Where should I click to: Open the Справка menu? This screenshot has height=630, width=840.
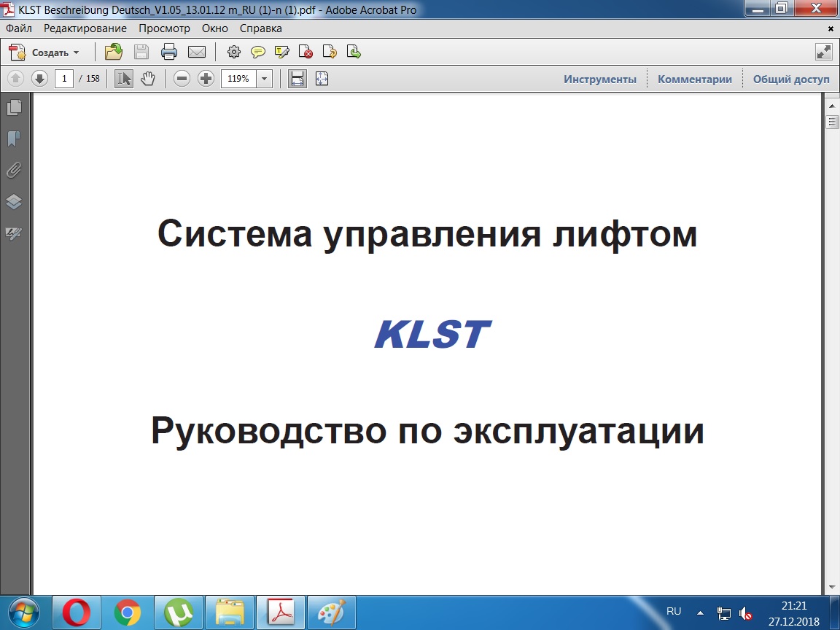[x=261, y=28]
